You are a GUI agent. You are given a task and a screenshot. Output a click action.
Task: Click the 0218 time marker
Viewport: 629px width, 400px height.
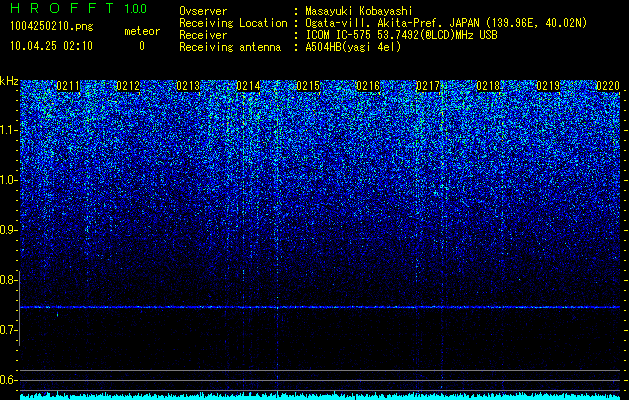pyautogui.click(x=489, y=86)
